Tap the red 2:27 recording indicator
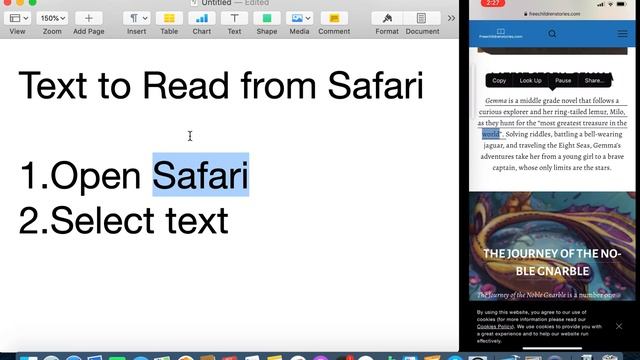Viewport: 640px width, 360px height. (493, 3)
